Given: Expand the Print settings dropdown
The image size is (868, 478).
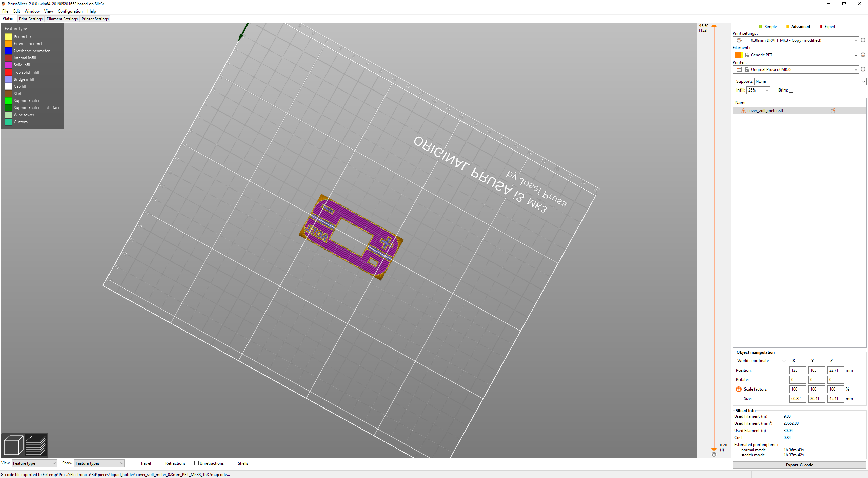Looking at the screenshot, I should click(x=855, y=39).
